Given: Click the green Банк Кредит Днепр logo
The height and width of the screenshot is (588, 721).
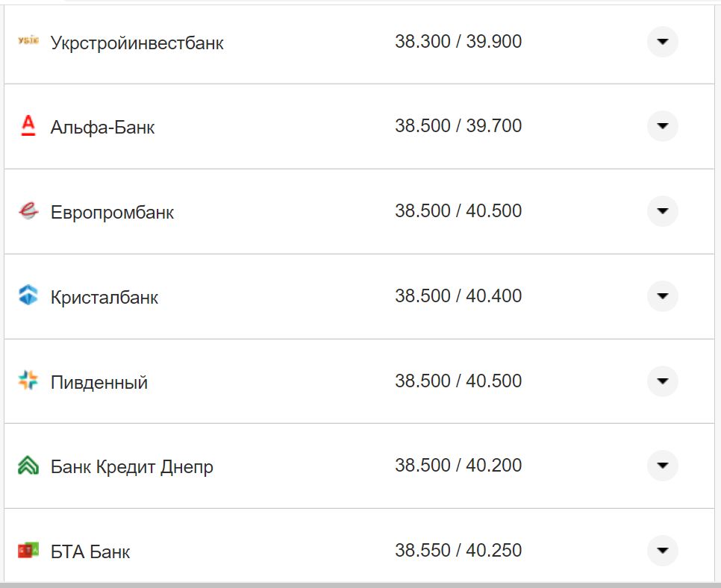Looking at the screenshot, I should pos(28,466).
